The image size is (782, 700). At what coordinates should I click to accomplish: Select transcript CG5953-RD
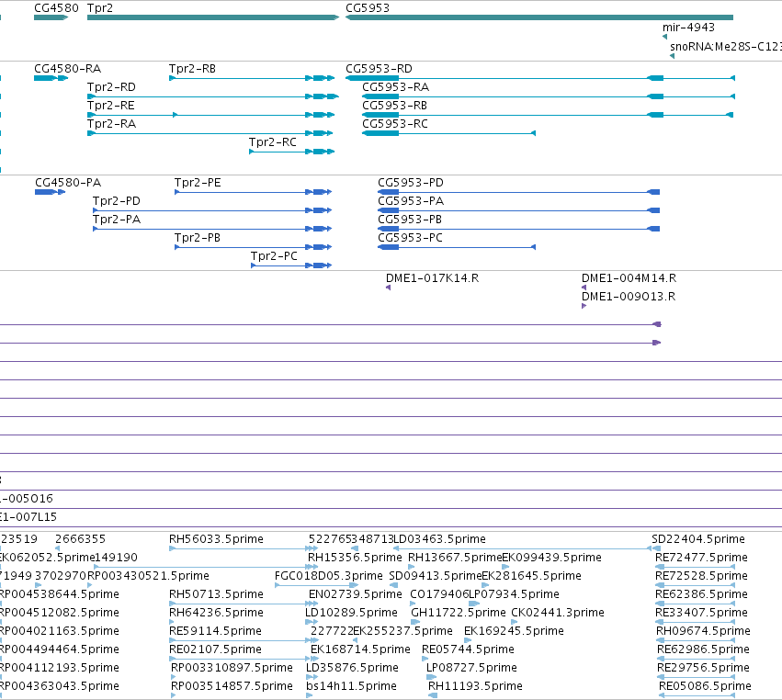tap(540, 78)
